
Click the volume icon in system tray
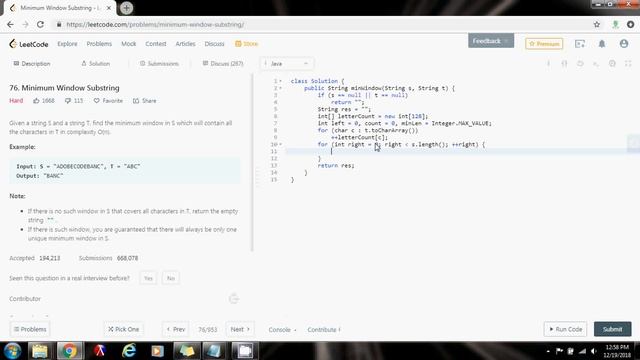pyautogui.click(x=594, y=351)
